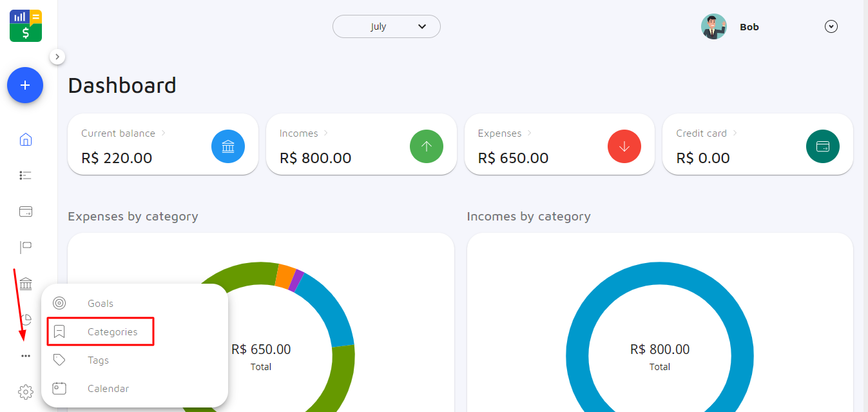Viewport: 868px width, 412px height.
Task: Click the Calendar icon in popup
Action: [x=59, y=388]
